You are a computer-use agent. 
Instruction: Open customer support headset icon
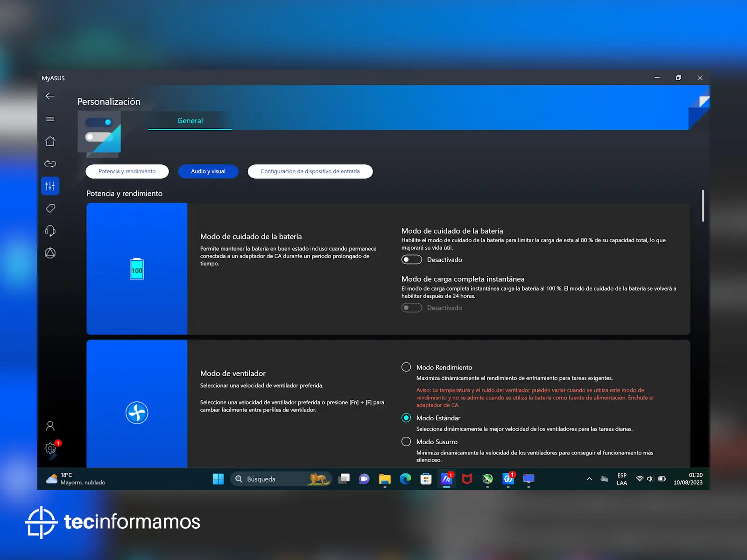pos(50,231)
